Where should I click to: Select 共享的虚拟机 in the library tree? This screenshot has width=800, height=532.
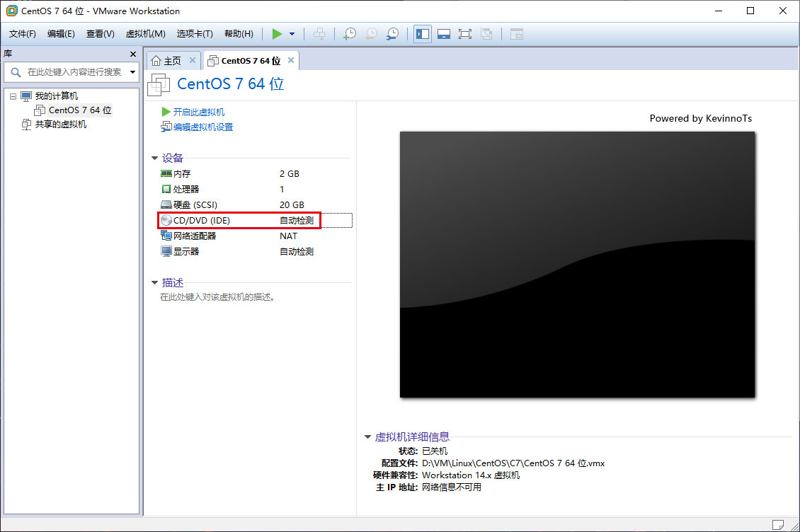pos(61,125)
